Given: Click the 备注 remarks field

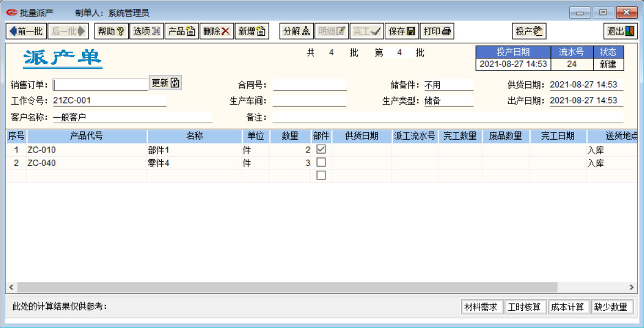Looking at the screenshot, I should pyautogui.click(x=448, y=117).
